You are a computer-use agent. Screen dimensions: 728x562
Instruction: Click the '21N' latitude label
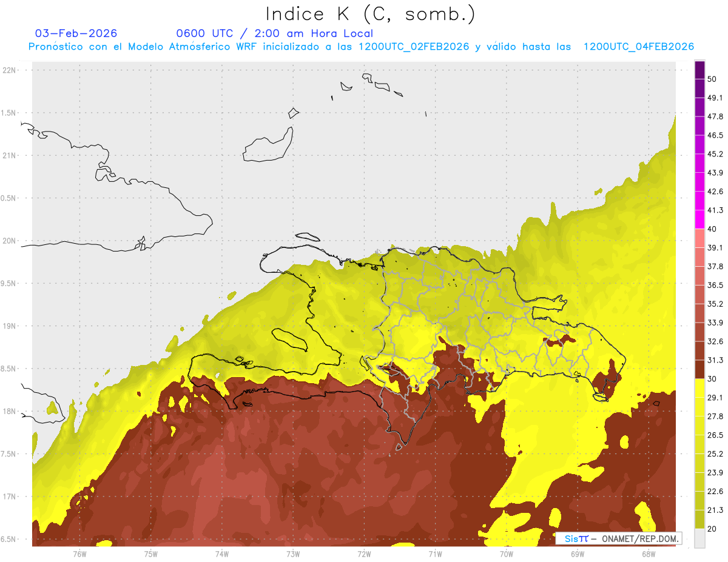click(10, 155)
